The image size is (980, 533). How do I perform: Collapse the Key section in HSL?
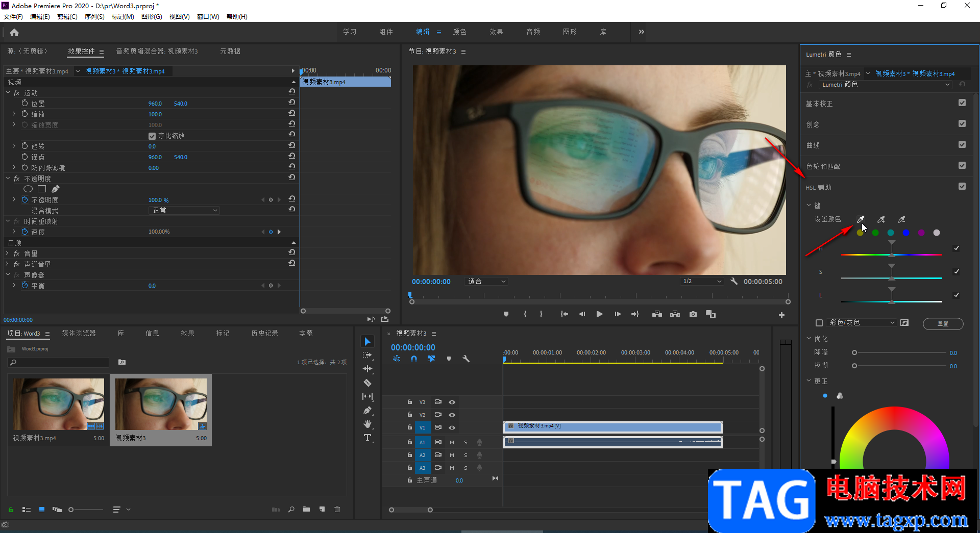pos(808,205)
